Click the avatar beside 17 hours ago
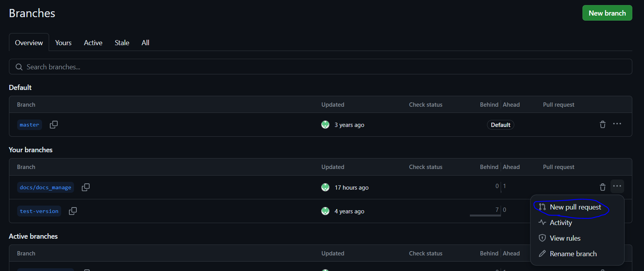 [325, 187]
